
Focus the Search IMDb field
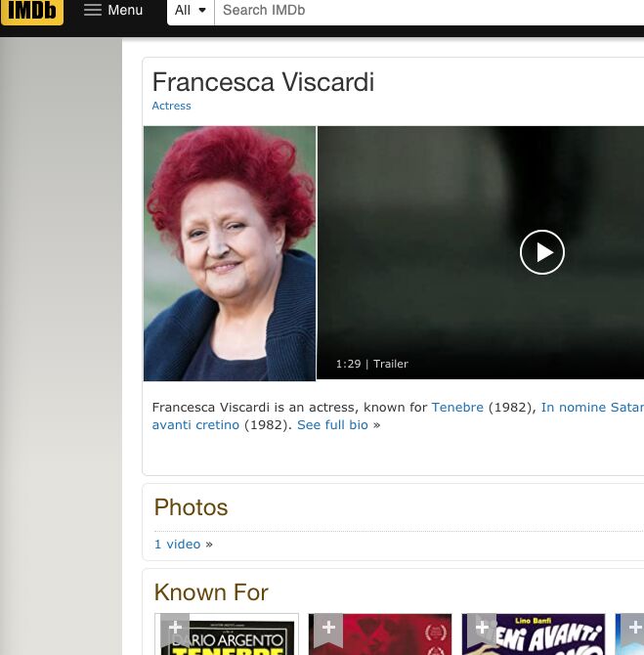point(429,11)
